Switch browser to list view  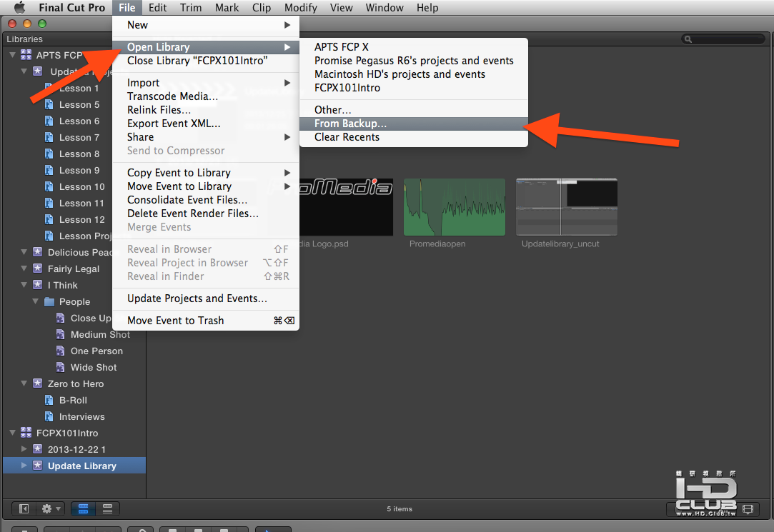[x=107, y=508]
